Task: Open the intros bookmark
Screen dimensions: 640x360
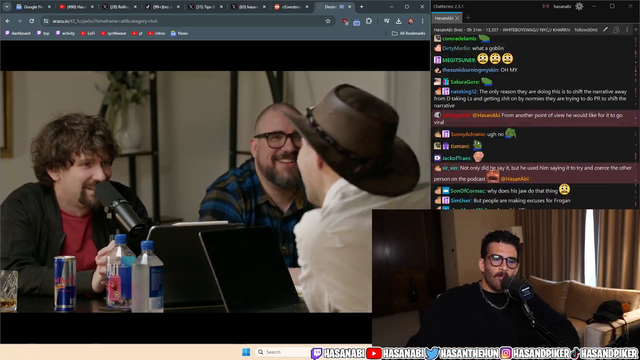Action: coord(157,33)
